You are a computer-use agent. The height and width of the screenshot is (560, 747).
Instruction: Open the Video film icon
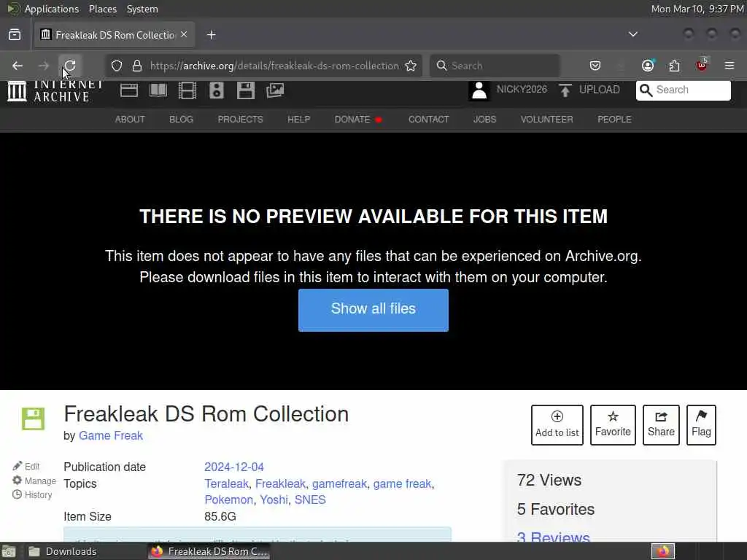tap(187, 90)
